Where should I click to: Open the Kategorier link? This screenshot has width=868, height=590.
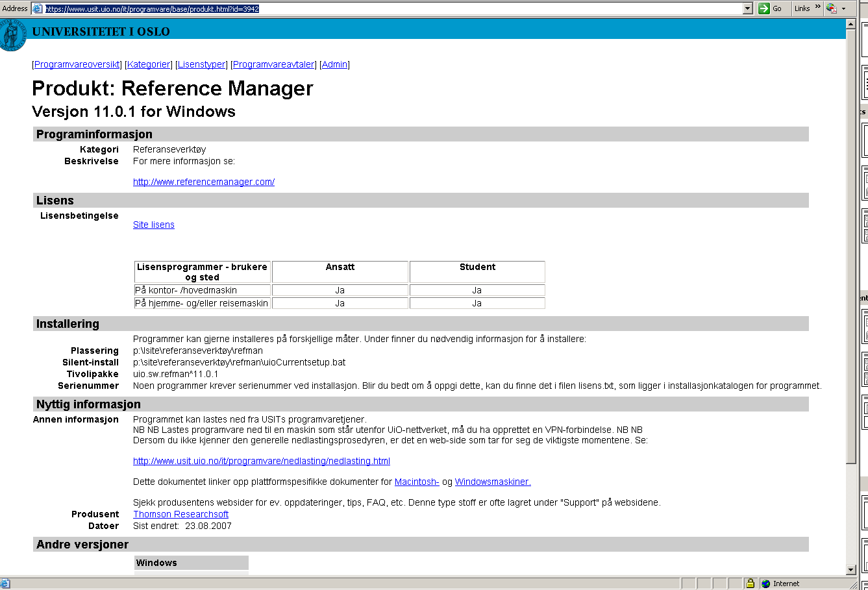[x=149, y=64]
